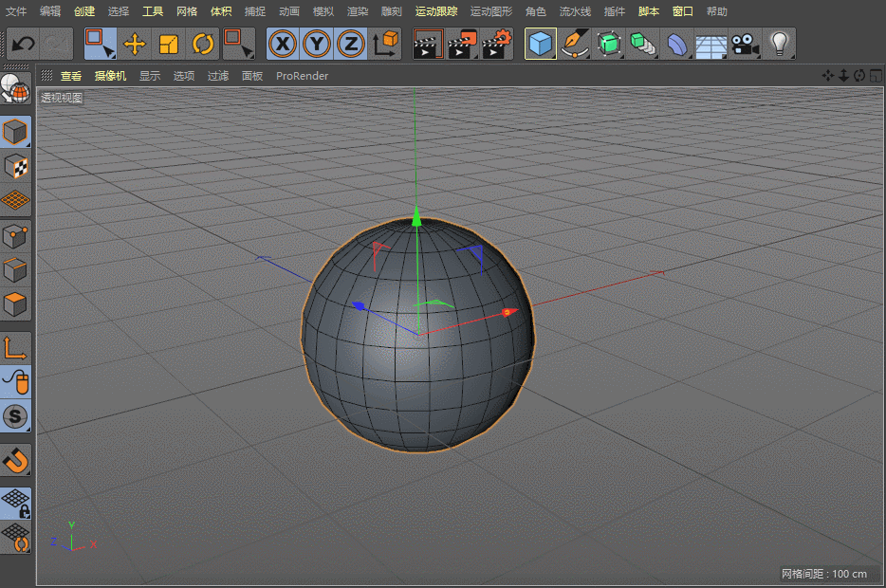Add a Floor environment object

(711, 46)
